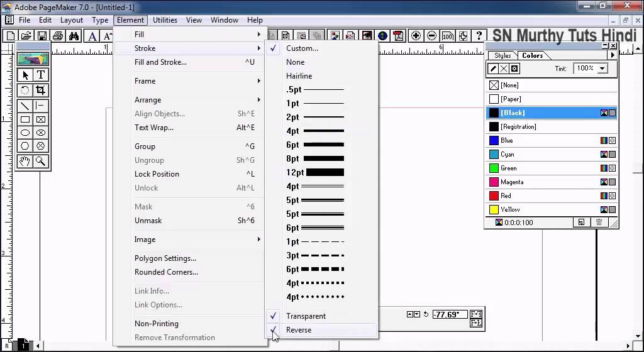Click the page 1 icon at bottom
This screenshot has width=644, height=352.
[23, 345]
